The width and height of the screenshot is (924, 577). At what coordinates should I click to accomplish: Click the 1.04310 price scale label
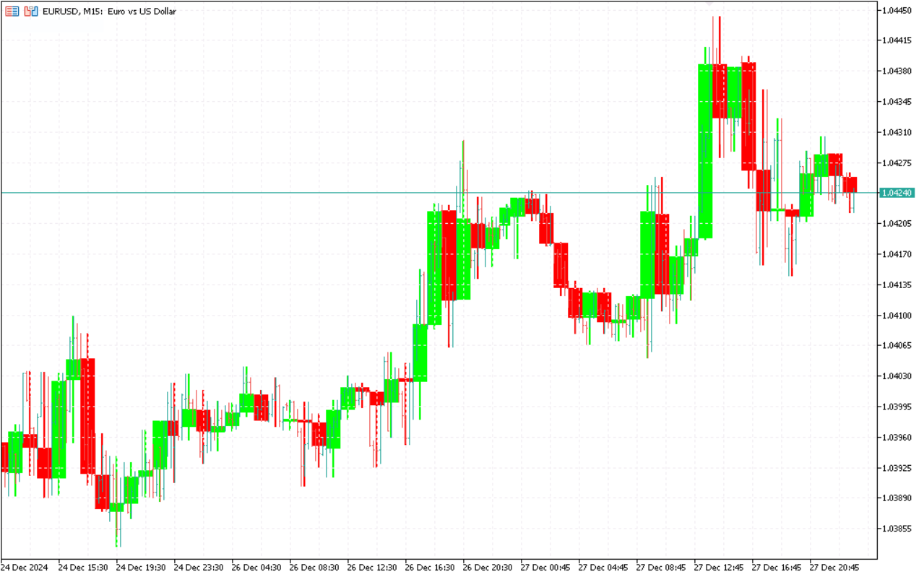click(x=897, y=132)
